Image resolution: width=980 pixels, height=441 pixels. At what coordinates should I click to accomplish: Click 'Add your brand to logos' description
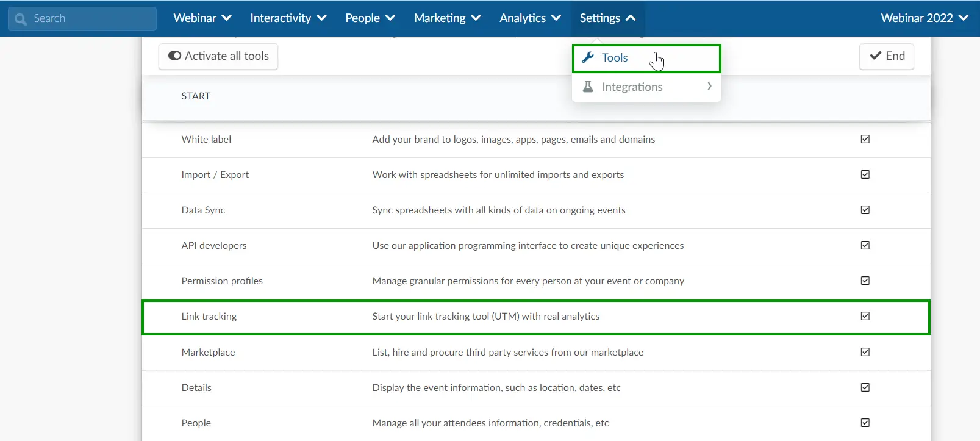(513, 140)
